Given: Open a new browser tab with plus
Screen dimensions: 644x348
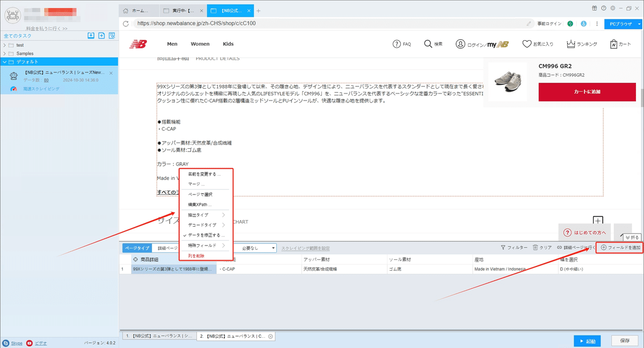Looking at the screenshot, I should [x=258, y=11].
